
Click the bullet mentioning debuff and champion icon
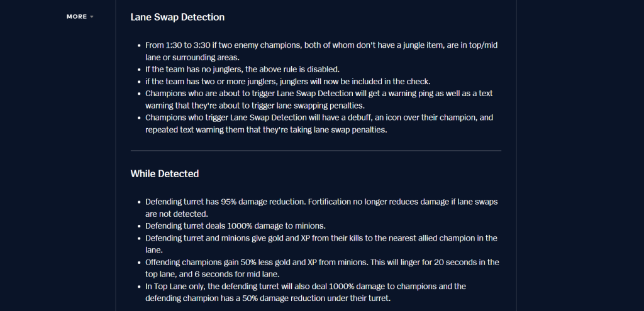tap(319, 124)
